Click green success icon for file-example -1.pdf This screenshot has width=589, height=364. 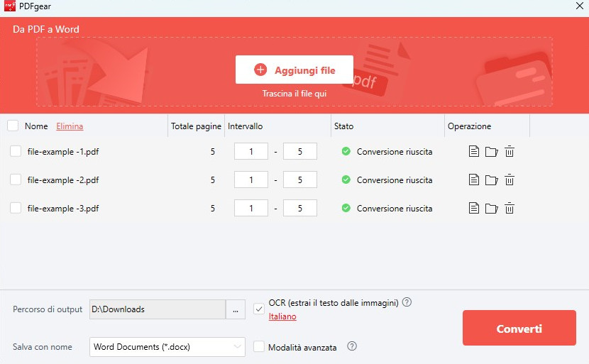pyautogui.click(x=346, y=151)
